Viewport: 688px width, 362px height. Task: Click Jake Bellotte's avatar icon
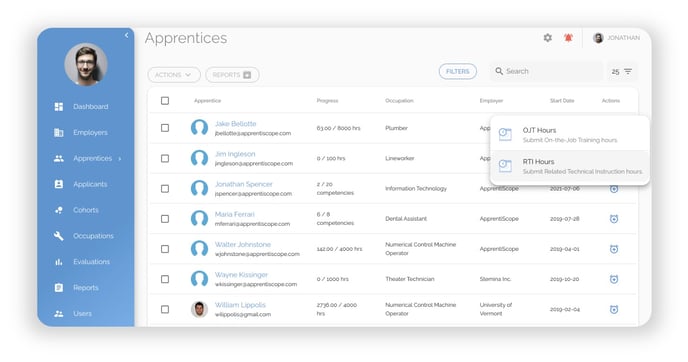(x=199, y=128)
